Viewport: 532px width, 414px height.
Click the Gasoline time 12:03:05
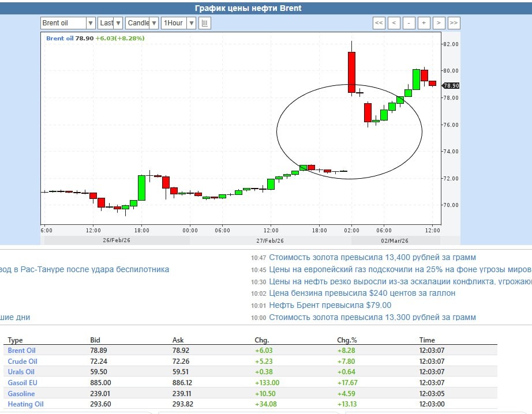tap(432, 393)
